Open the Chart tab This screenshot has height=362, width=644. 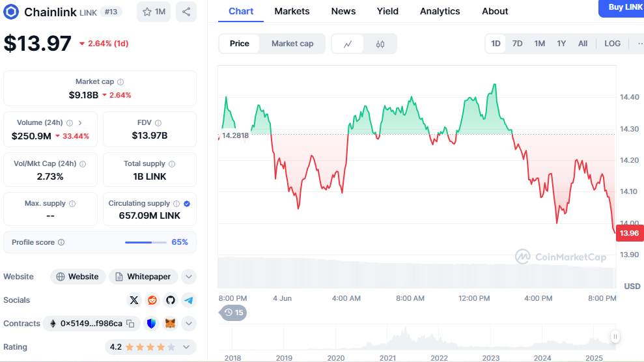[241, 12]
